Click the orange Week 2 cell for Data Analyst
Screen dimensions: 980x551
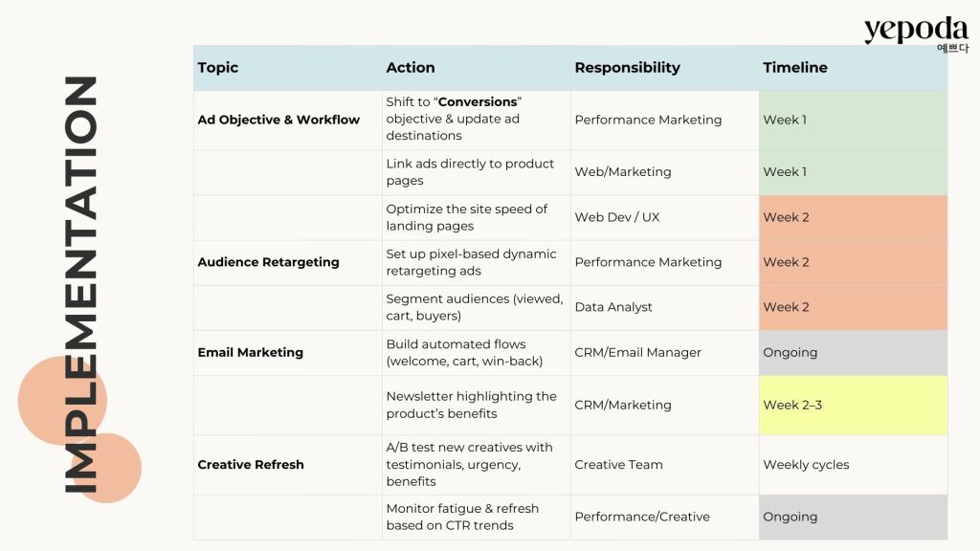click(x=852, y=307)
